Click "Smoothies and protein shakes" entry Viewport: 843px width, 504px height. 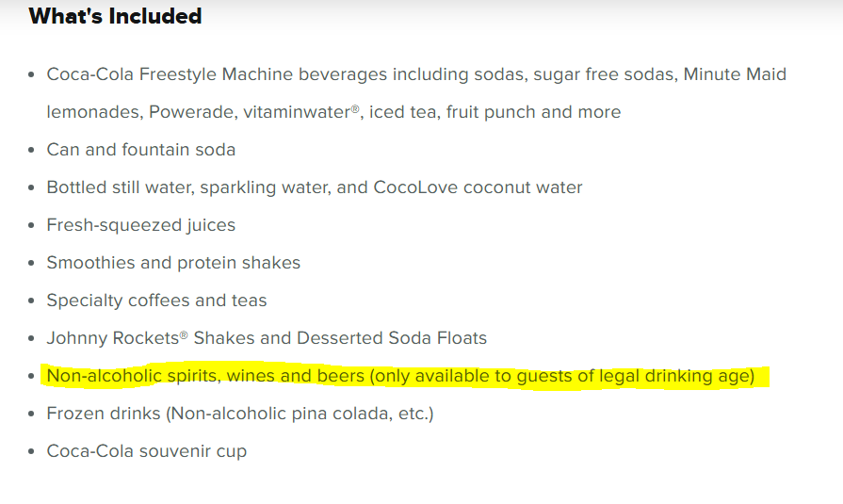pos(173,263)
